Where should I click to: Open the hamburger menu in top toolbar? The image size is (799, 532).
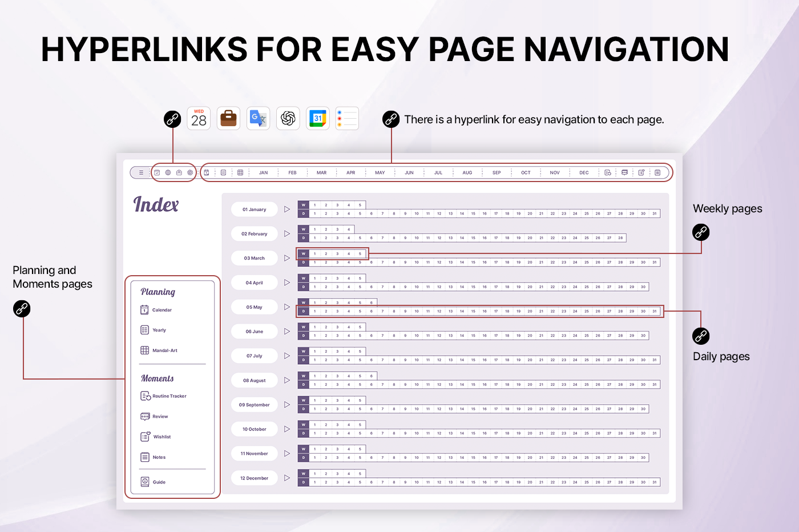[141, 172]
